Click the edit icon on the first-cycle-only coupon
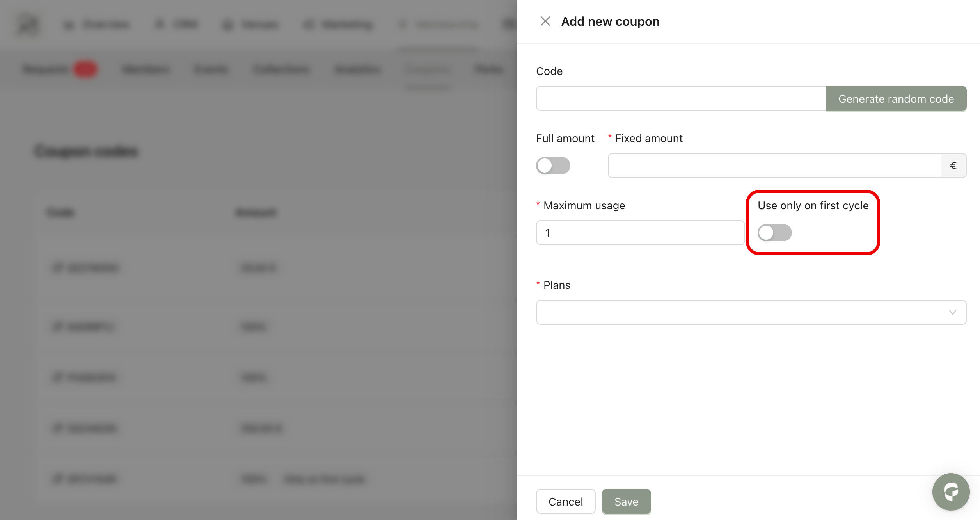Image resolution: width=980 pixels, height=520 pixels. [x=58, y=479]
